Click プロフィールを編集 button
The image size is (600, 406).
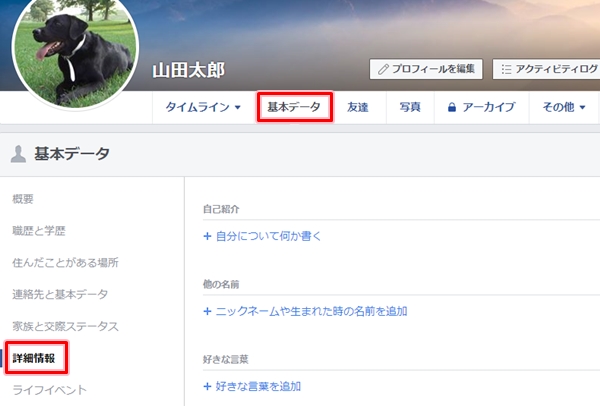pyautogui.click(x=426, y=69)
